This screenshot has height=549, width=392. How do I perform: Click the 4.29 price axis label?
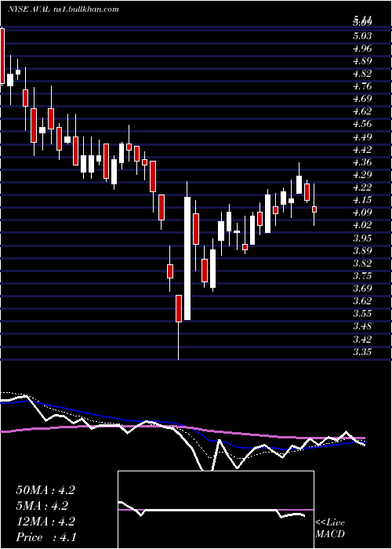tap(362, 174)
